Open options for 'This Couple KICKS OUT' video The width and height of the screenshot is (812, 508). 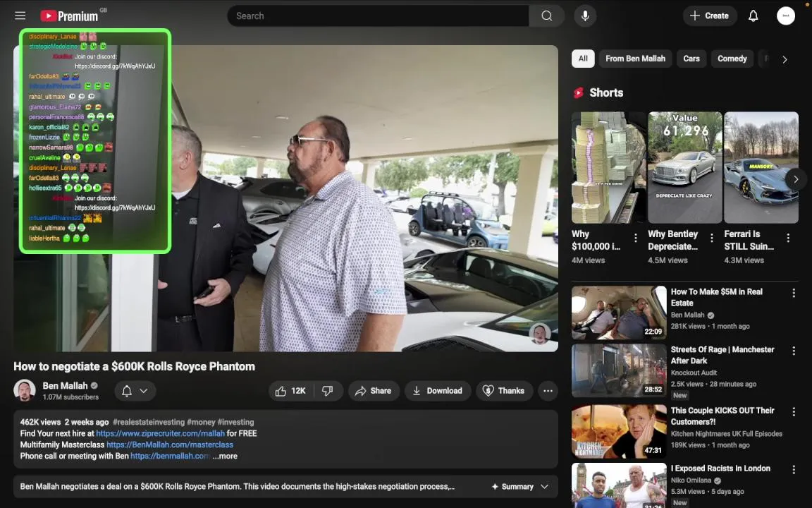[794, 411]
